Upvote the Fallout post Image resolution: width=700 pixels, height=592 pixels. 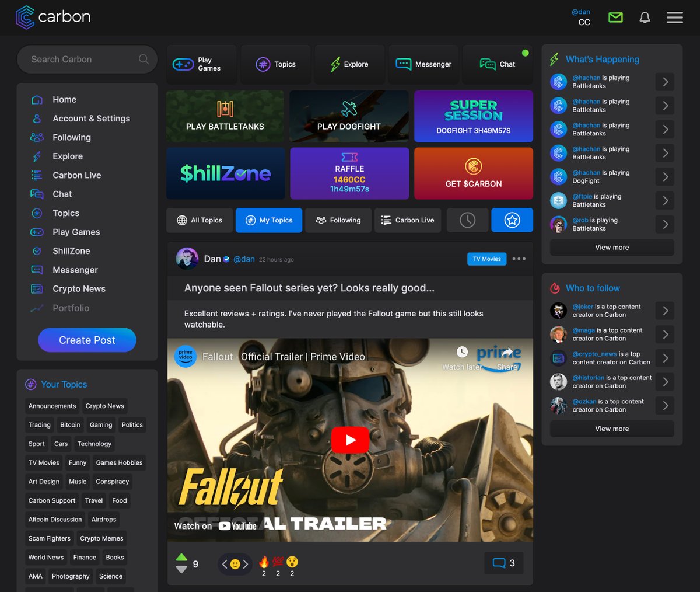pos(181,557)
